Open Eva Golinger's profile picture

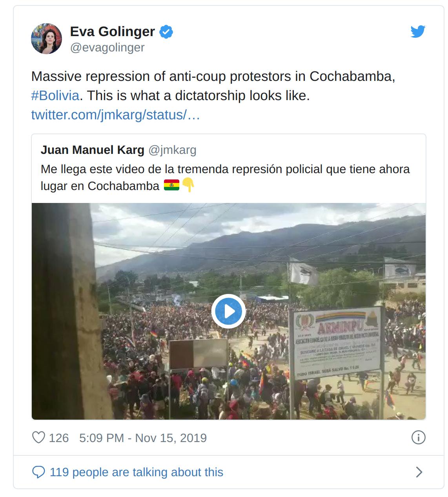(46, 38)
